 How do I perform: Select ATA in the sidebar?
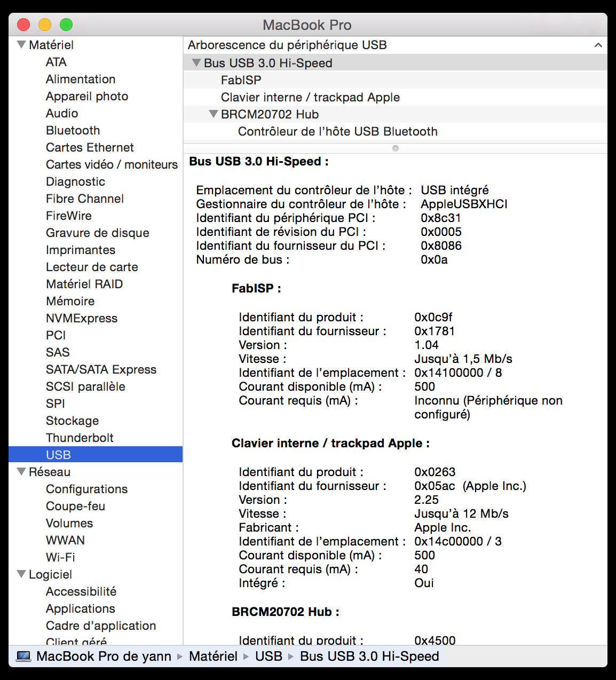[56, 62]
